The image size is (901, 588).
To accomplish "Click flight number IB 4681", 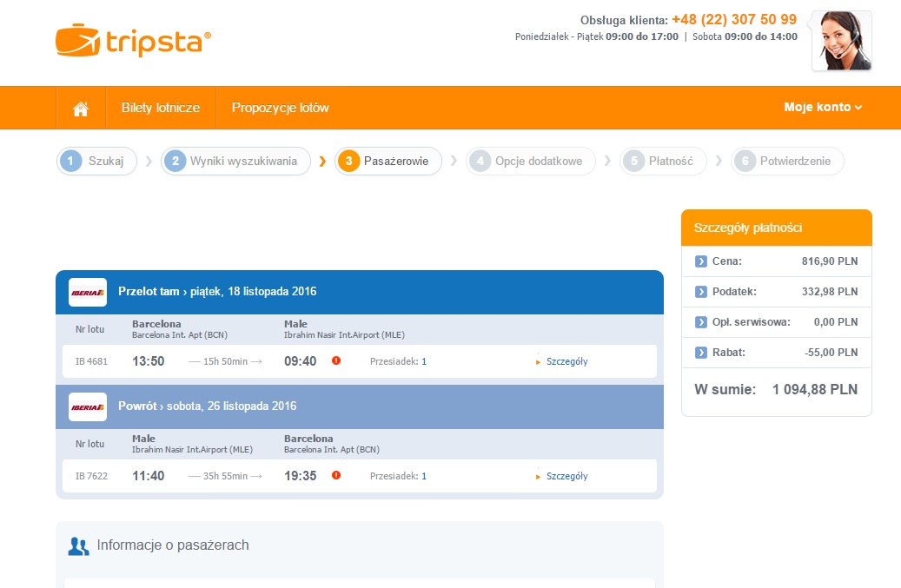I will tap(91, 362).
